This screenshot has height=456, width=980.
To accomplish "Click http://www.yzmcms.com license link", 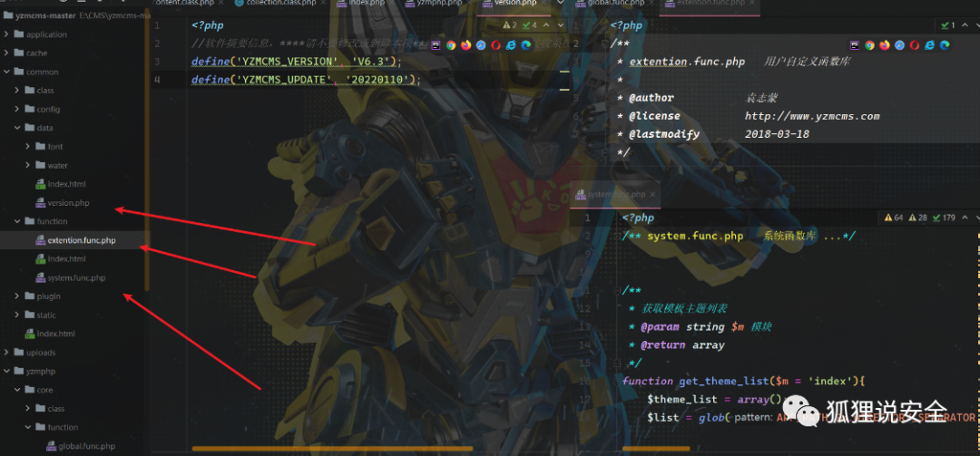I will tap(812, 116).
